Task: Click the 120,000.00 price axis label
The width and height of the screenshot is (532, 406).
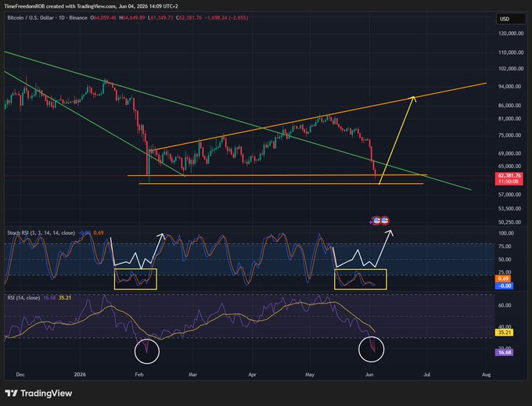Action: click(x=509, y=33)
